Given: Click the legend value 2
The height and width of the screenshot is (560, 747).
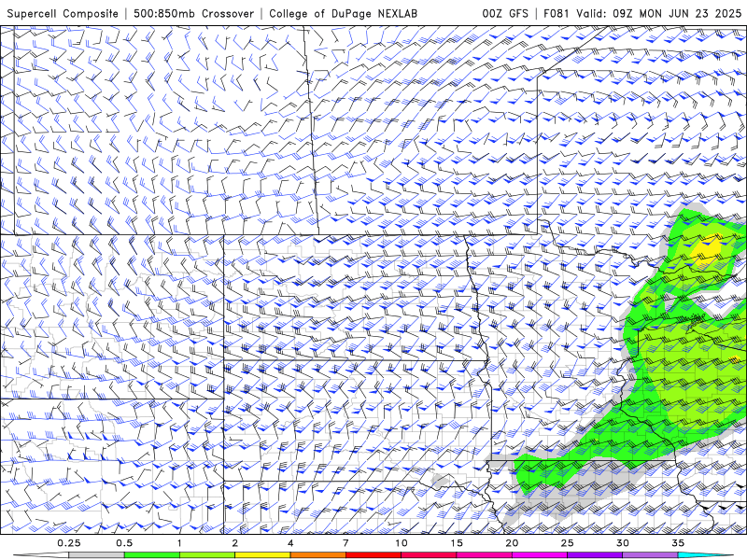Looking at the screenshot, I should [235, 543].
